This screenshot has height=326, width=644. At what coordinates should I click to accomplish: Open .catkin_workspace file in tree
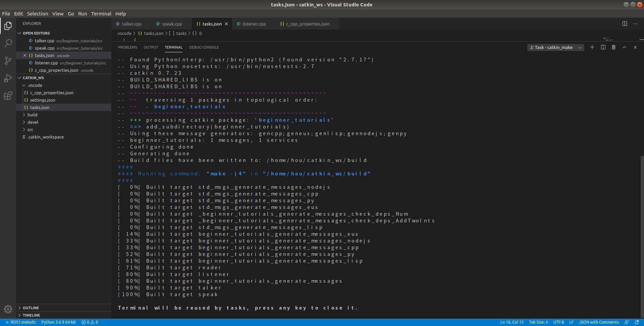tap(64, 137)
